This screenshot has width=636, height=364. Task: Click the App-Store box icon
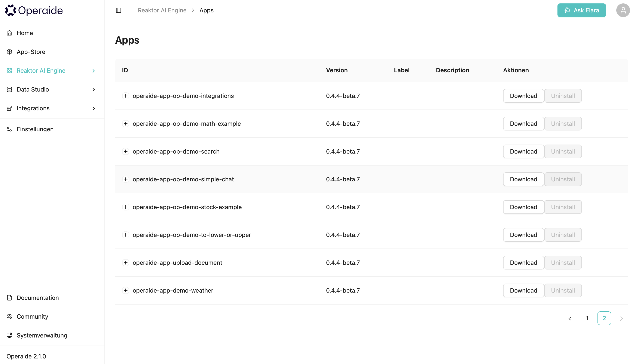click(x=9, y=52)
